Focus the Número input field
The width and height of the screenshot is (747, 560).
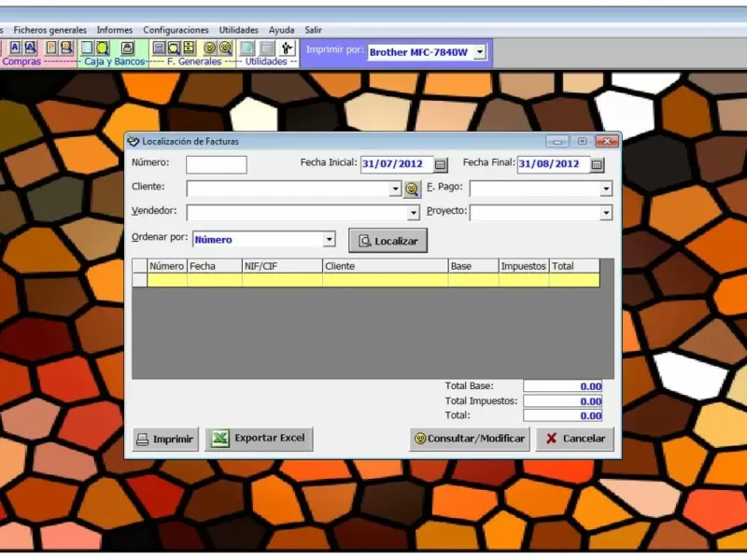click(x=217, y=165)
